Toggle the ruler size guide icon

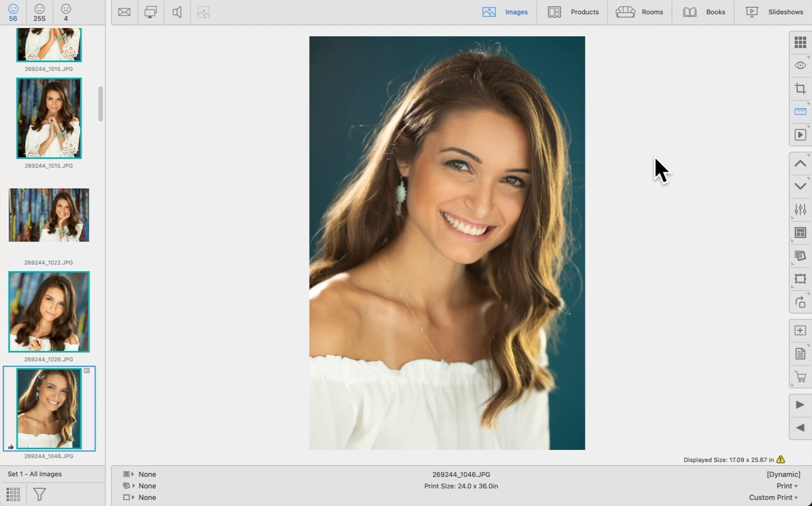(x=800, y=112)
